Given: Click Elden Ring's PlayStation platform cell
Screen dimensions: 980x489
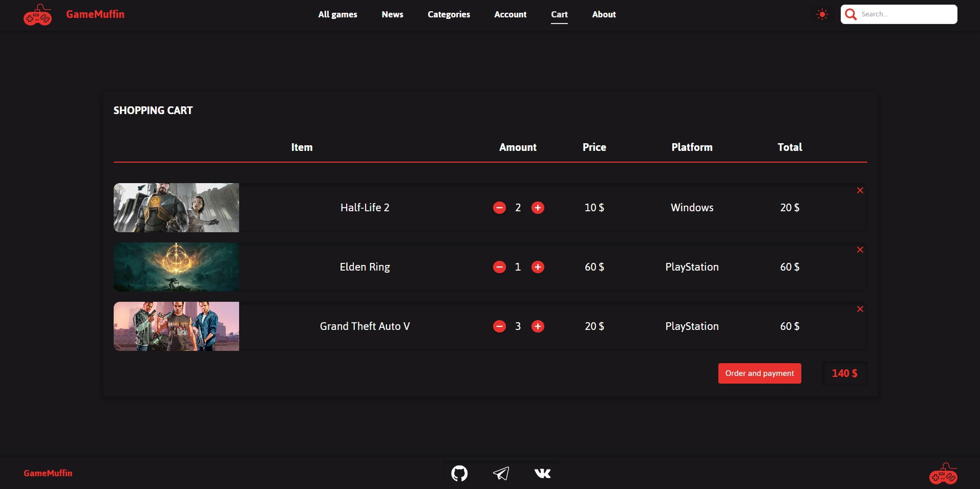Looking at the screenshot, I should [692, 267].
